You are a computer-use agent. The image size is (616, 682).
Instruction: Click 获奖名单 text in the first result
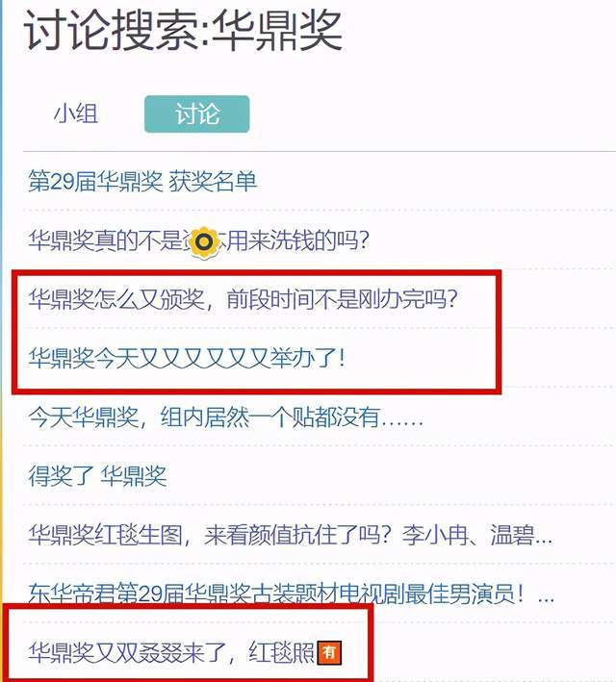(213, 182)
